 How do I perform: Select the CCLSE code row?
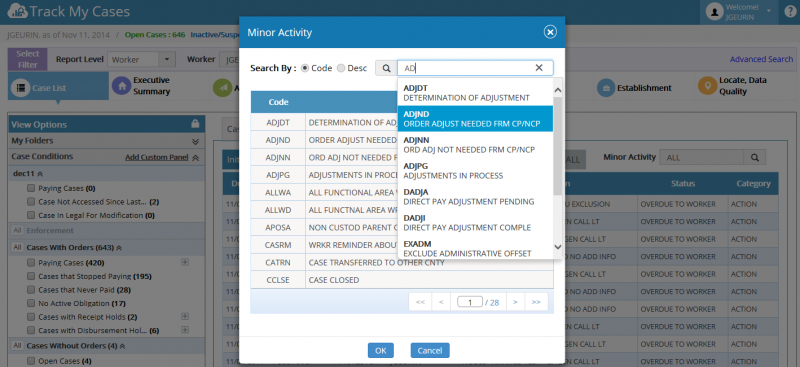(x=402, y=280)
